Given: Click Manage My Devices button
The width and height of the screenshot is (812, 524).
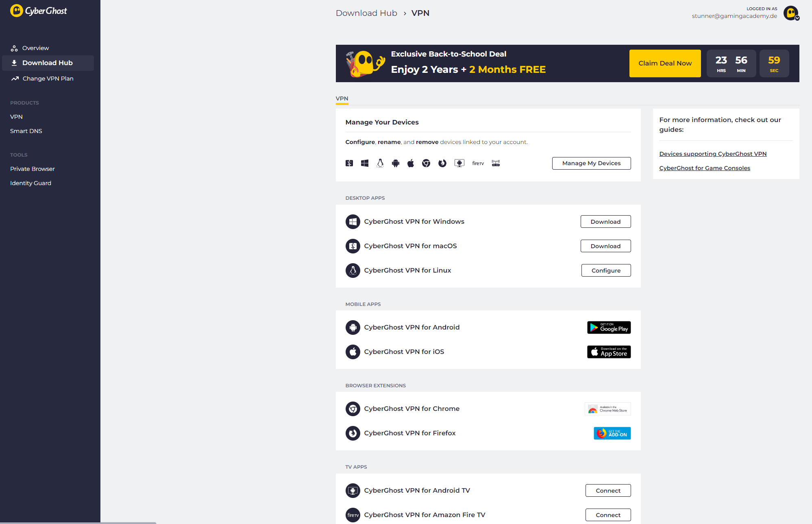Looking at the screenshot, I should pyautogui.click(x=591, y=163).
